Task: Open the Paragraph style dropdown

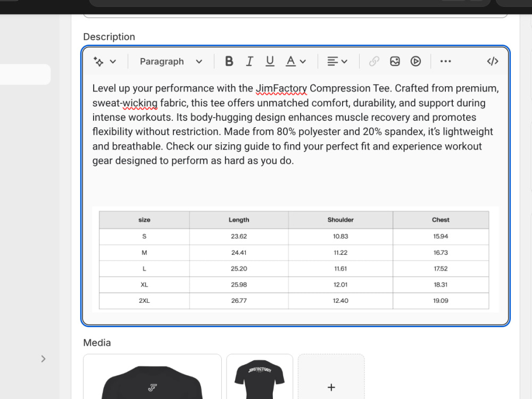Action: pyautogui.click(x=171, y=61)
